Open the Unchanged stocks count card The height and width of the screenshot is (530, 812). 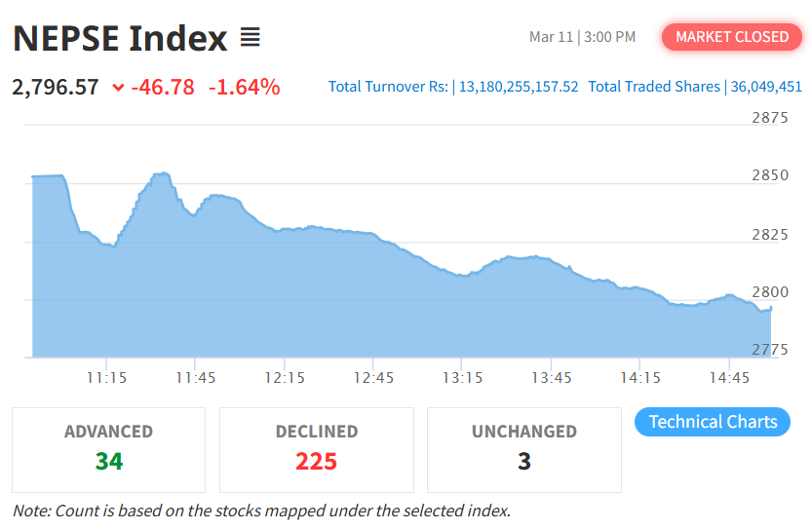[x=524, y=449]
